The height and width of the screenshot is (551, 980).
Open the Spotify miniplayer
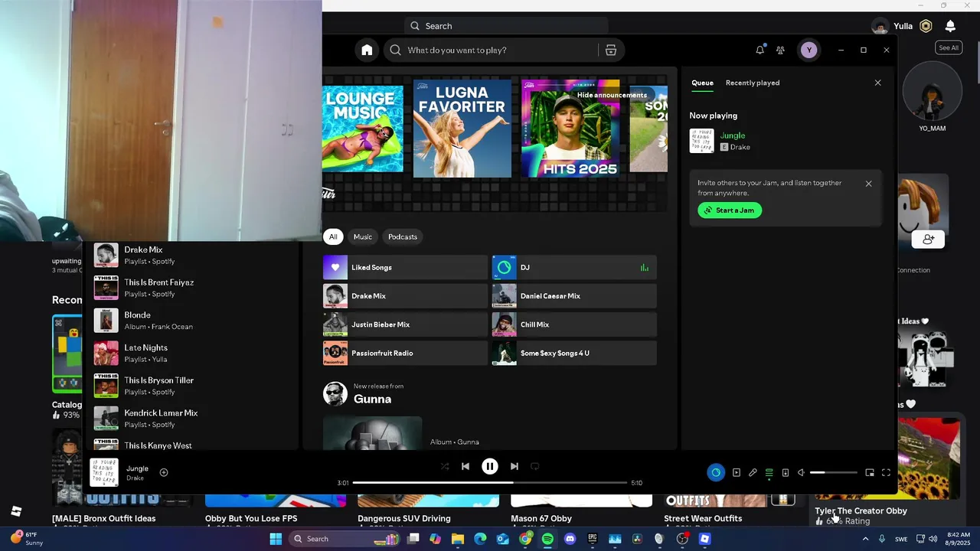(x=869, y=472)
